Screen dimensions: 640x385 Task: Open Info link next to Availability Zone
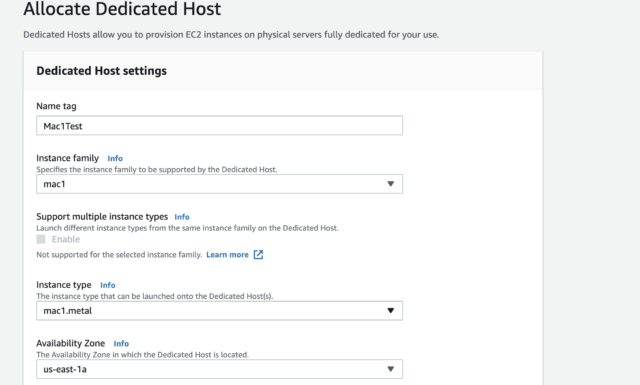[121, 343]
